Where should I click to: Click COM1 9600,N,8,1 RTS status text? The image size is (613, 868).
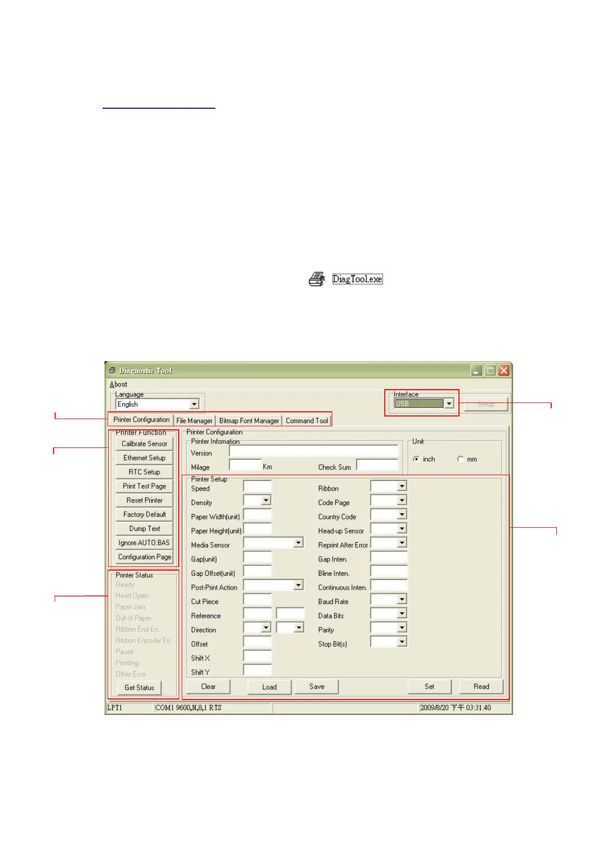pyautogui.click(x=189, y=708)
